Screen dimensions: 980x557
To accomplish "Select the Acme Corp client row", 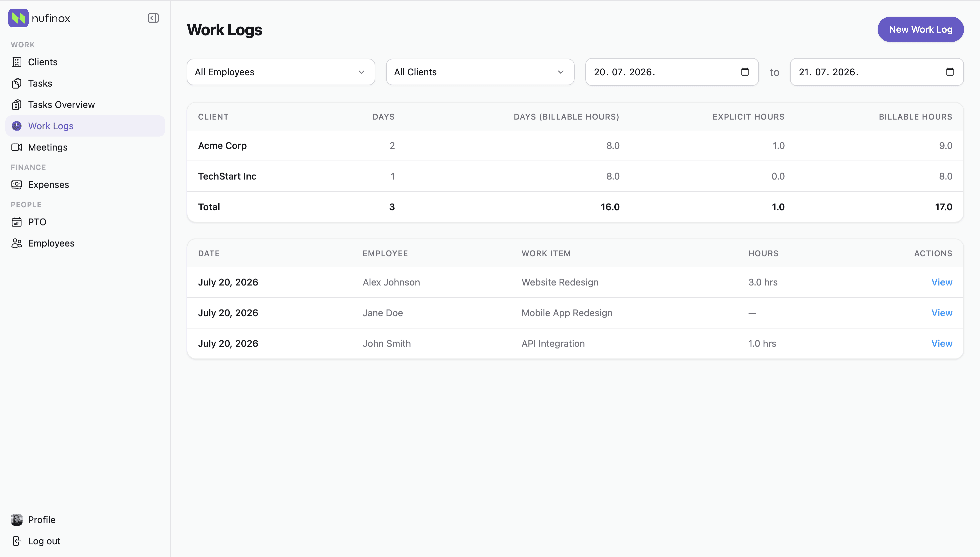I will [575, 146].
